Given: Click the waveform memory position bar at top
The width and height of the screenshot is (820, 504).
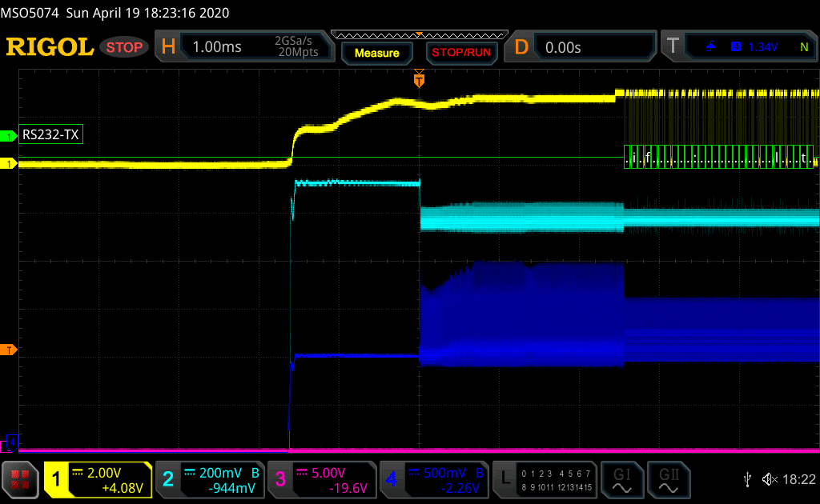Looking at the screenshot, I should 419,34.
